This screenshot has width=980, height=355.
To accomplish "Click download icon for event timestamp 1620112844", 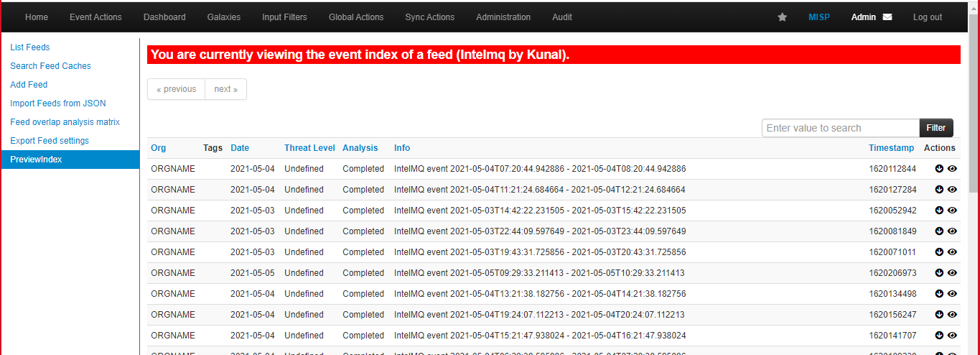I will pyautogui.click(x=939, y=169).
